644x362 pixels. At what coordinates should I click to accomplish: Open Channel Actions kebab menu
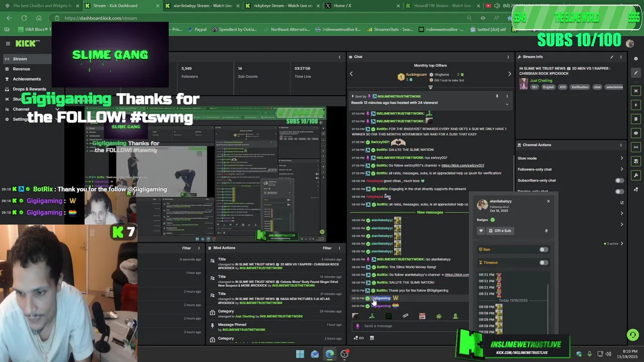[621, 145]
